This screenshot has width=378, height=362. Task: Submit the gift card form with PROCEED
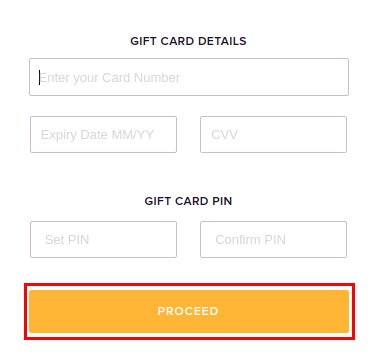(189, 311)
